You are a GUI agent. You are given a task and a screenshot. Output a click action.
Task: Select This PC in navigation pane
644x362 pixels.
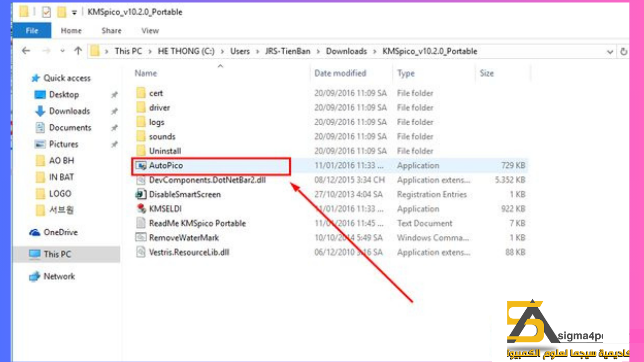pos(57,254)
